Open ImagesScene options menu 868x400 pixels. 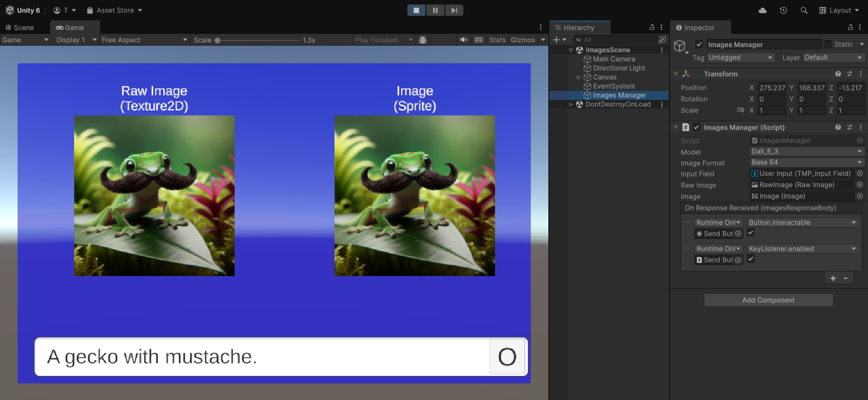coord(662,50)
